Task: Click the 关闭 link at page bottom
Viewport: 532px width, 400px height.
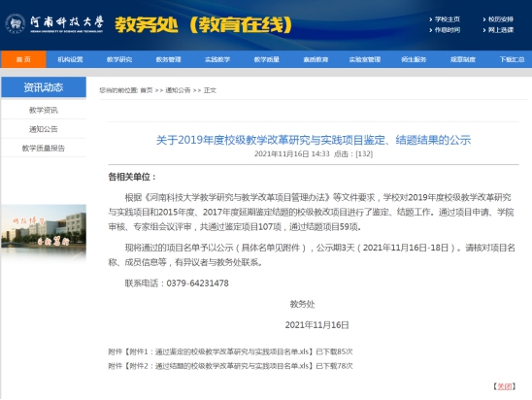Action: [x=504, y=386]
